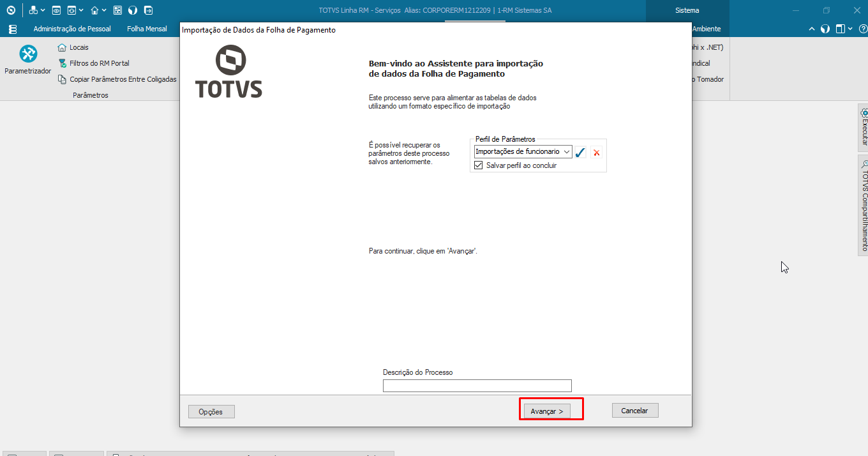Image resolution: width=868 pixels, height=456 pixels.
Task: Click the 'É possível recuperar os parâmetros' text
Action: tap(409, 153)
